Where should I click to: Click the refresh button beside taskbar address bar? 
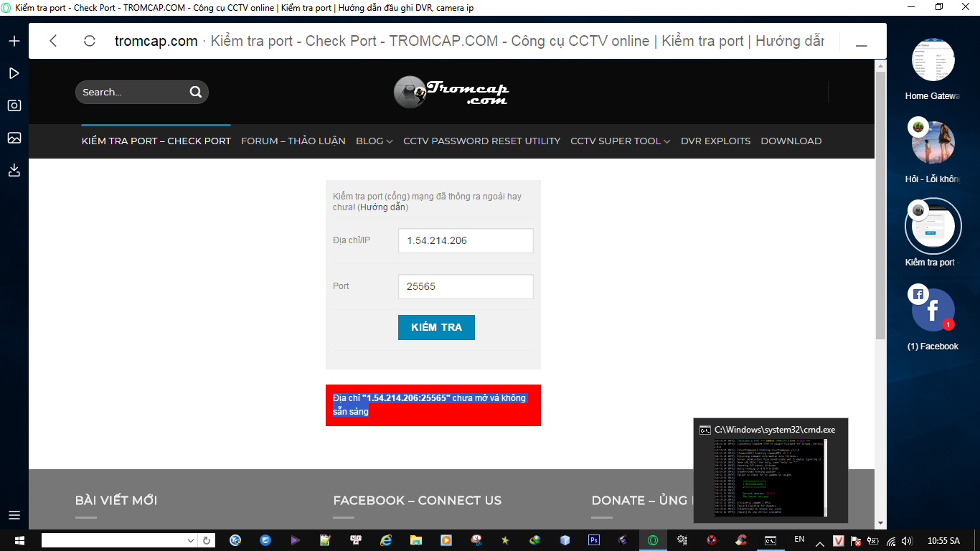tap(207, 541)
